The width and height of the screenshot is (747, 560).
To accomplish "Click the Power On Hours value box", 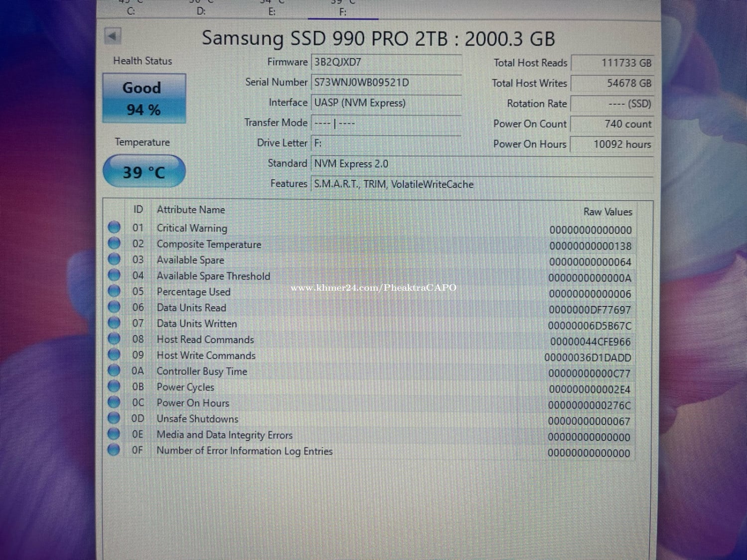I will coord(612,144).
